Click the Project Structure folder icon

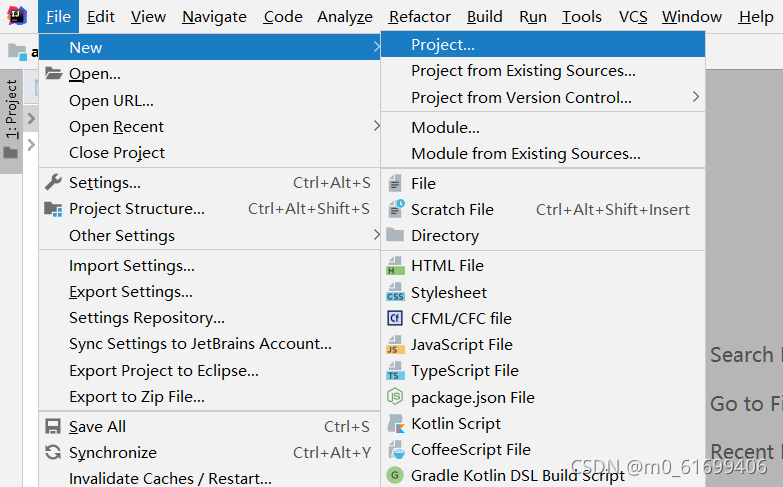pyautogui.click(x=53, y=209)
